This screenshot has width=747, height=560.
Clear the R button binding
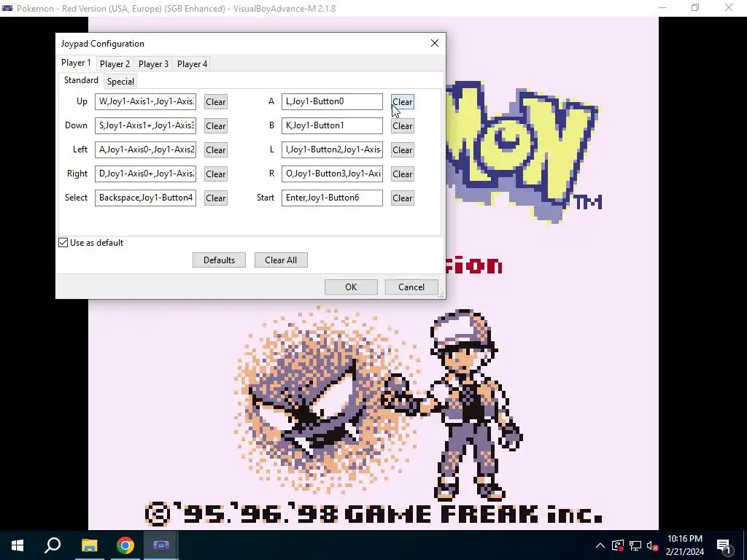[x=403, y=174]
